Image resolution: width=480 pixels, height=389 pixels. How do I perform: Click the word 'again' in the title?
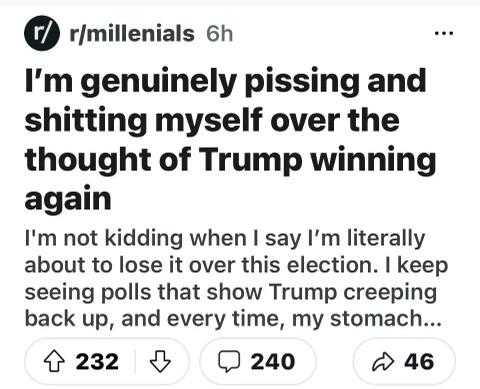(68, 200)
